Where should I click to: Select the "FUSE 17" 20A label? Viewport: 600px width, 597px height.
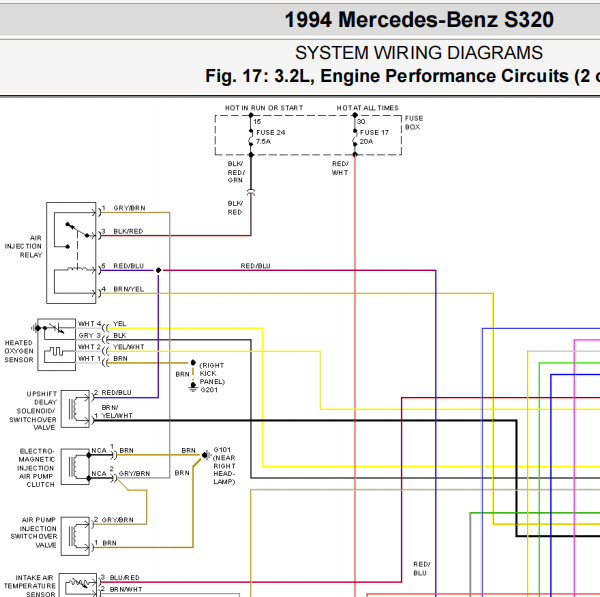[374, 137]
